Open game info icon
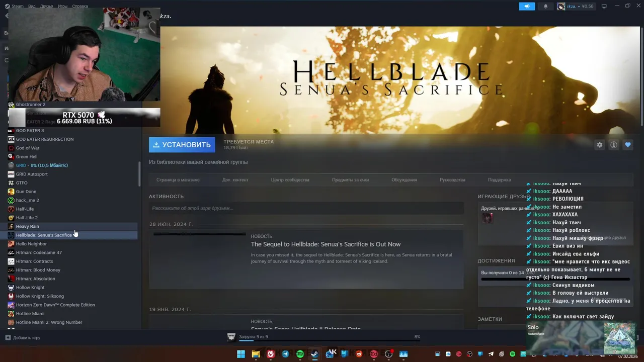Screen dimensions: 644x362 tap(614, 145)
